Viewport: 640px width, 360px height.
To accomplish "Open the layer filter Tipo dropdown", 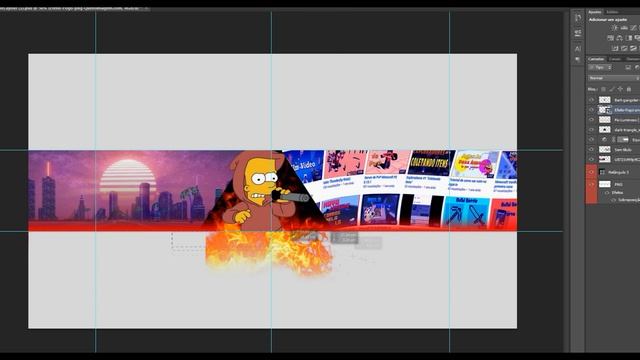I will click(x=600, y=67).
